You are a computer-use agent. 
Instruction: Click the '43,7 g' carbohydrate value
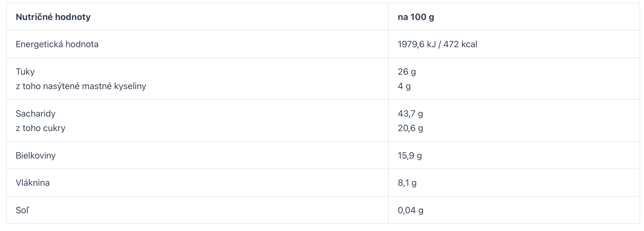tap(410, 114)
